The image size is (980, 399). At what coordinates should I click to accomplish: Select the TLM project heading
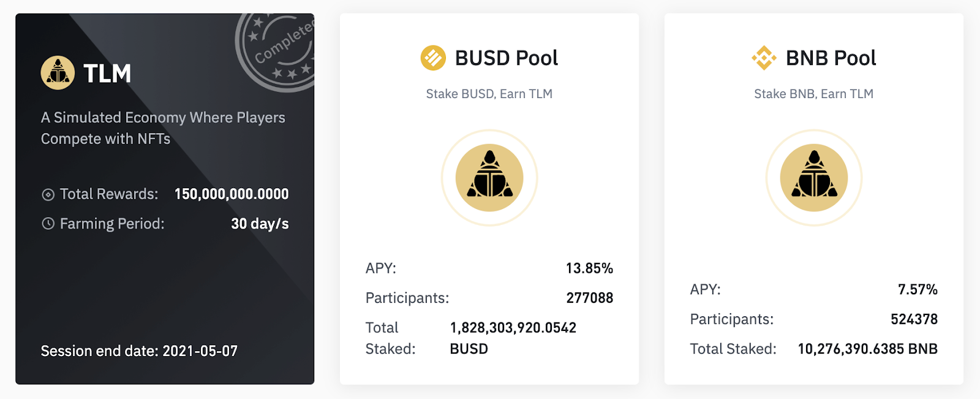coord(107,74)
